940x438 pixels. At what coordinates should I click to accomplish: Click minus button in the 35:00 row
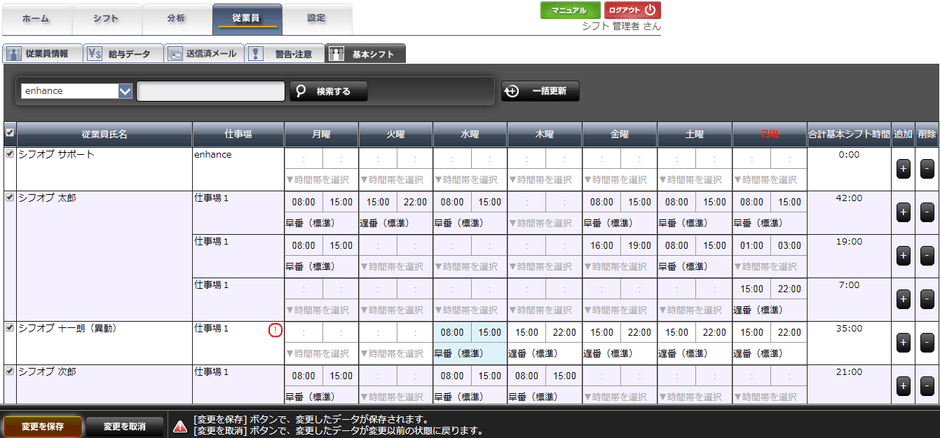926,343
